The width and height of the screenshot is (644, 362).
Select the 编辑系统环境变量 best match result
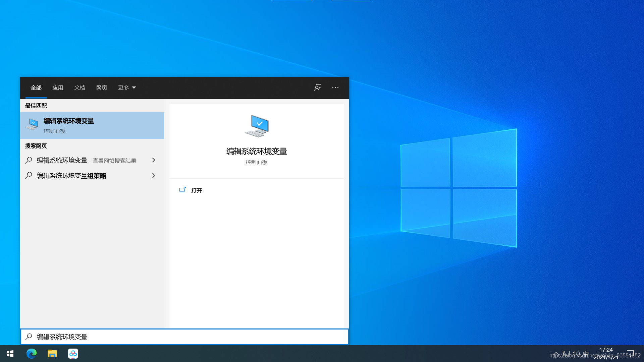(x=92, y=125)
